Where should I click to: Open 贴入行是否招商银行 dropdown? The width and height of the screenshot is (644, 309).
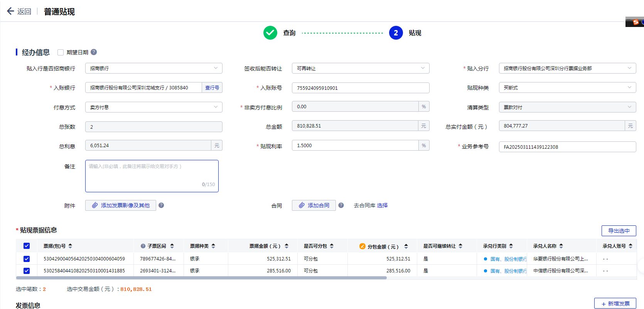(153, 68)
